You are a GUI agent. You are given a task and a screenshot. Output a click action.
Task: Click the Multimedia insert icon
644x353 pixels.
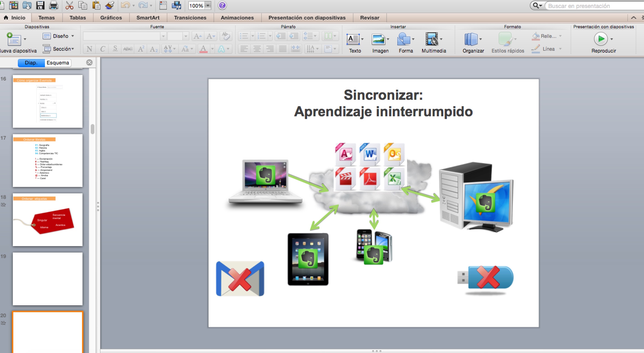[432, 39]
